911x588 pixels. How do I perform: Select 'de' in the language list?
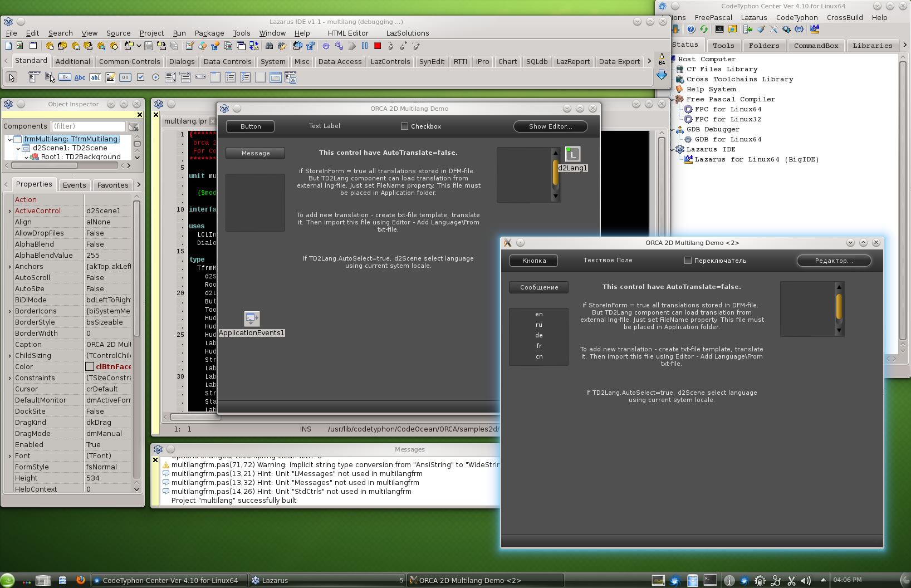(539, 335)
